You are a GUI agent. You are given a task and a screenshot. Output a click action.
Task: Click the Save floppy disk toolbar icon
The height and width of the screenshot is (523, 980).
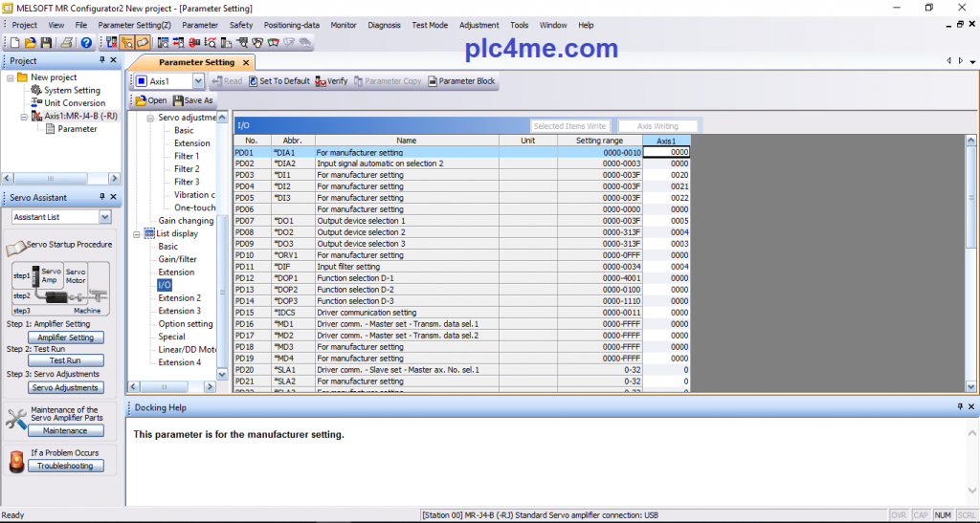pos(45,42)
